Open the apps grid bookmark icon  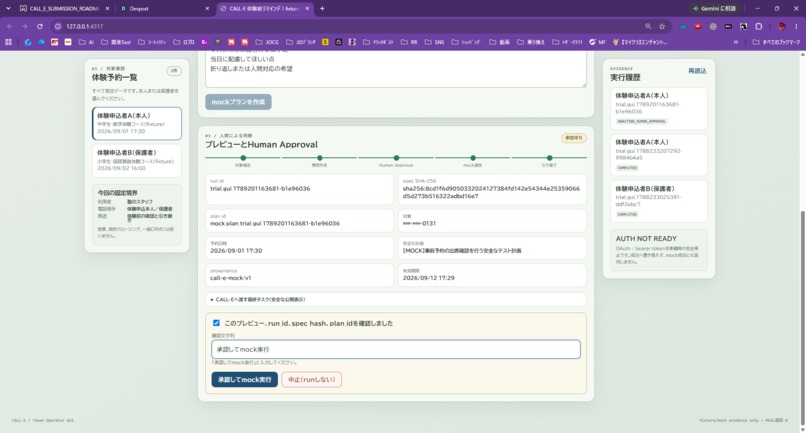point(8,42)
